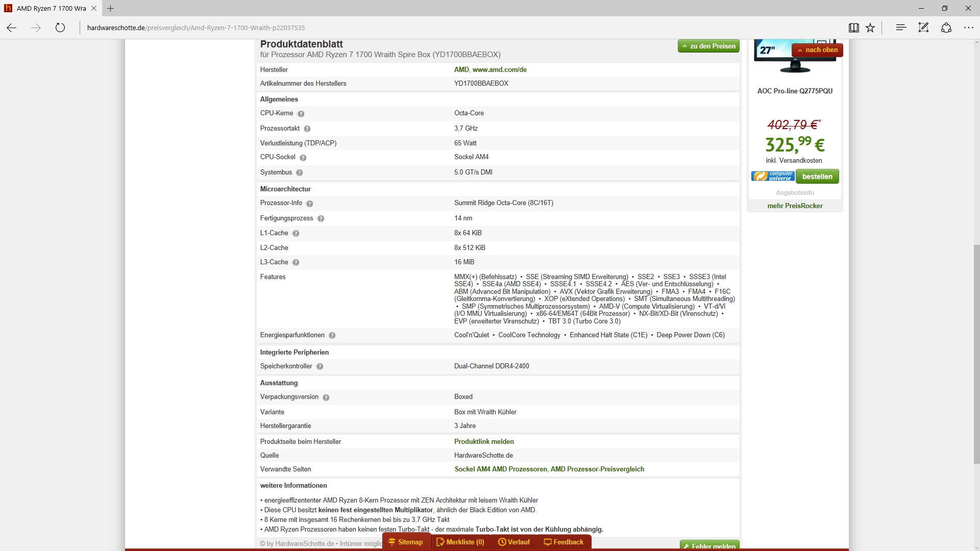Show help for Prozessortakt
Image resolution: width=980 pixels, height=551 pixels.
click(307, 129)
